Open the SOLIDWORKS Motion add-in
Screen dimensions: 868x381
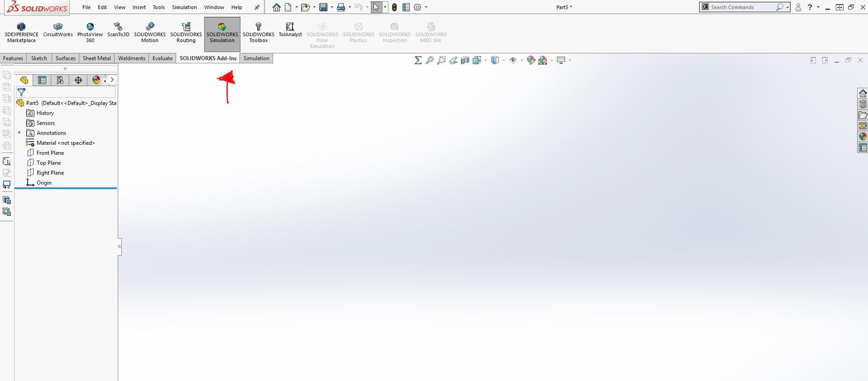[x=149, y=31]
